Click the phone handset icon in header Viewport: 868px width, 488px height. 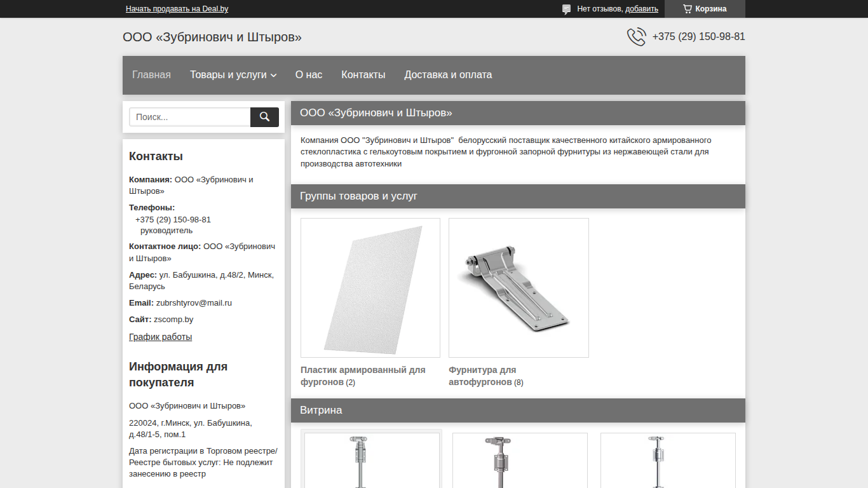point(636,37)
